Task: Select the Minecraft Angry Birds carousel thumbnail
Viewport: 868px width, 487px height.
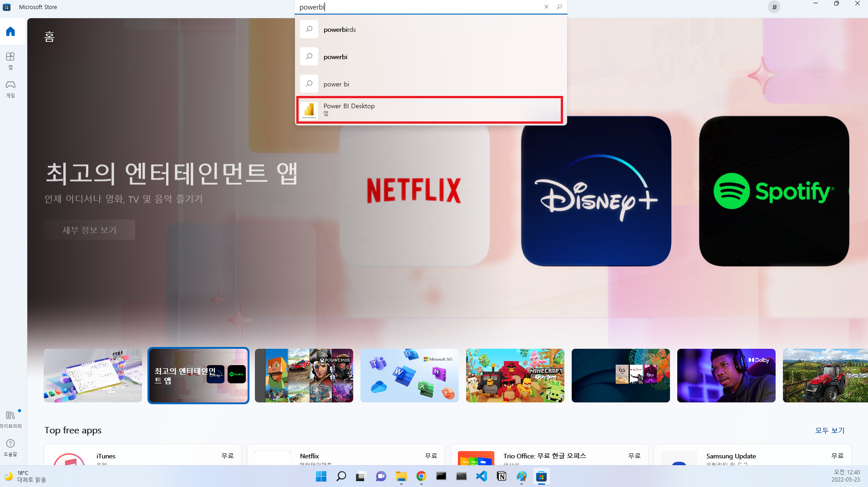Action: (x=515, y=376)
